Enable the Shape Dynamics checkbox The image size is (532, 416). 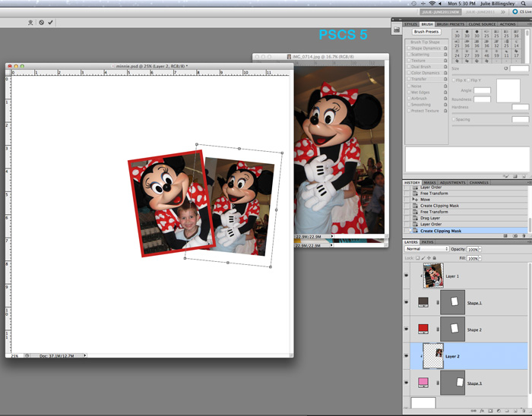[409, 48]
